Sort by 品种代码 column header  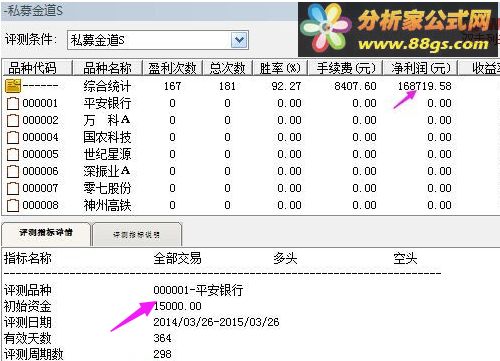[x=37, y=68]
